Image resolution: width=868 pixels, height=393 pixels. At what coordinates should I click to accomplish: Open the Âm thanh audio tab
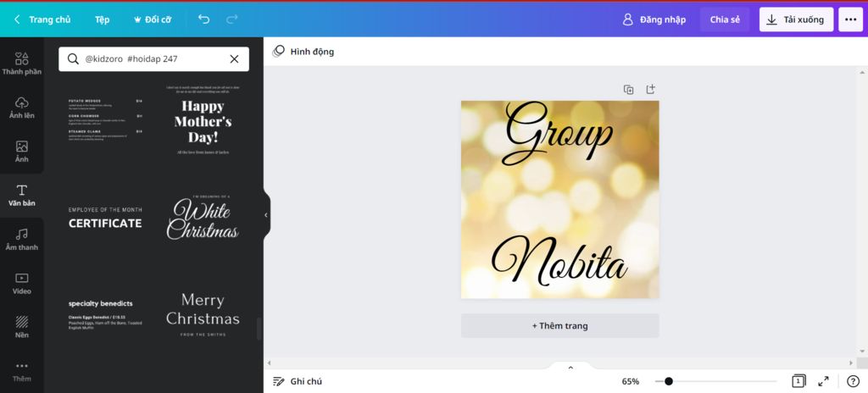coord(21,239)
